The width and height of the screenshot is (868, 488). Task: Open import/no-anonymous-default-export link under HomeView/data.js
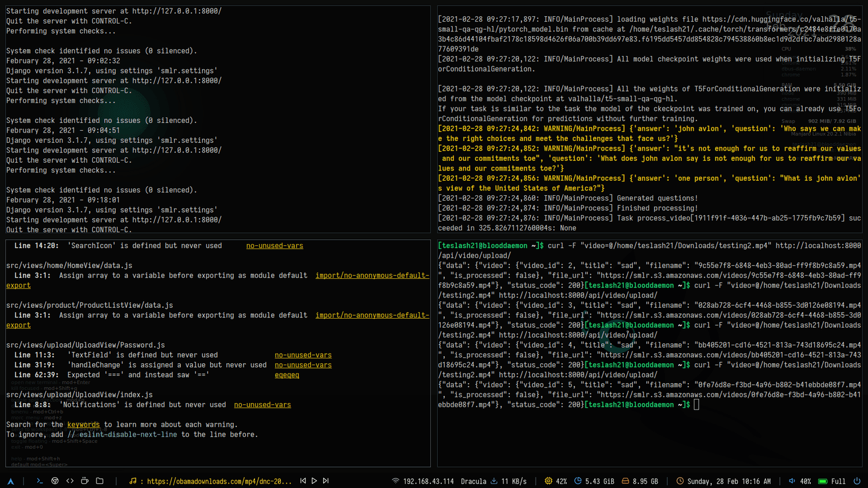[x=372, y=275]
